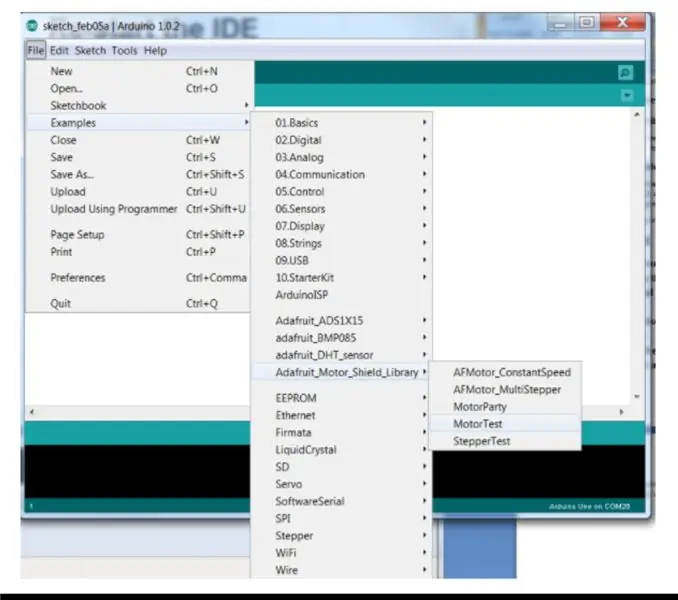
Task: Open the Help menu
Action: point(155,51)
